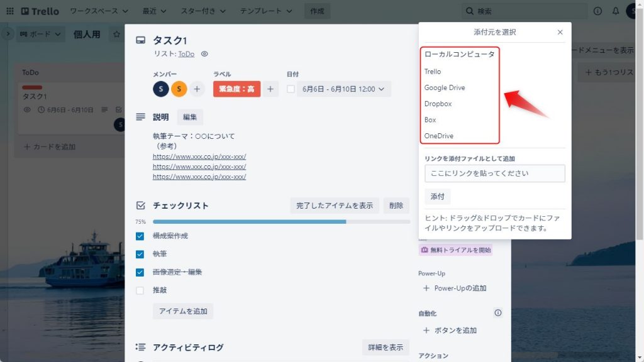Expand the left sidebar chevron
The image size is (644, 362).
[x=8, y=34]
